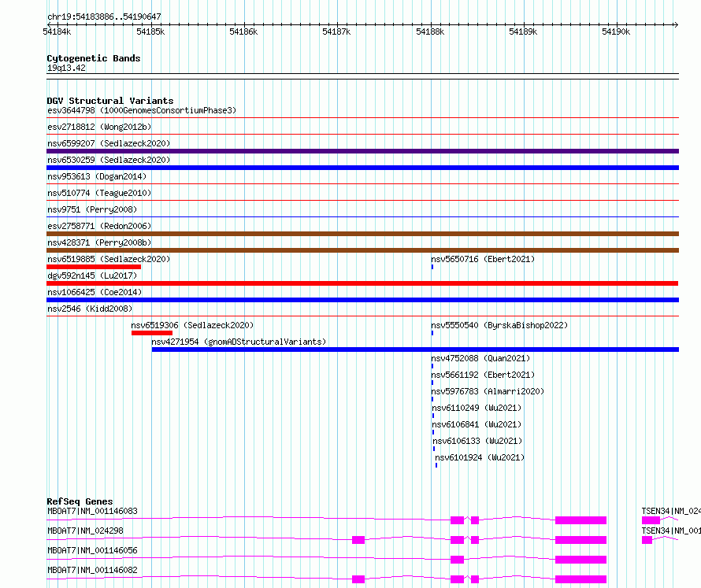Open variant nsv5976783 (Almarri2020)
Viewport: 701px width, 588px height.
click(488, 391)
